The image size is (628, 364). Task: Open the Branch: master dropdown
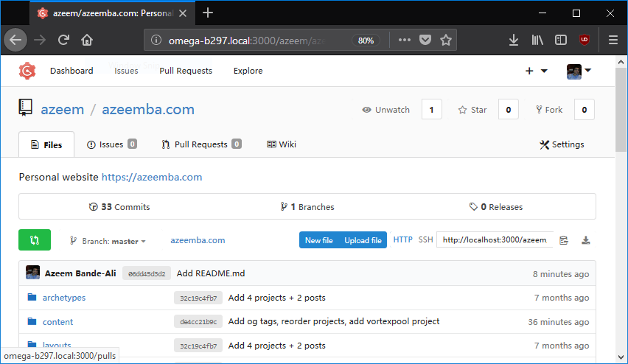tap(108, 241)
